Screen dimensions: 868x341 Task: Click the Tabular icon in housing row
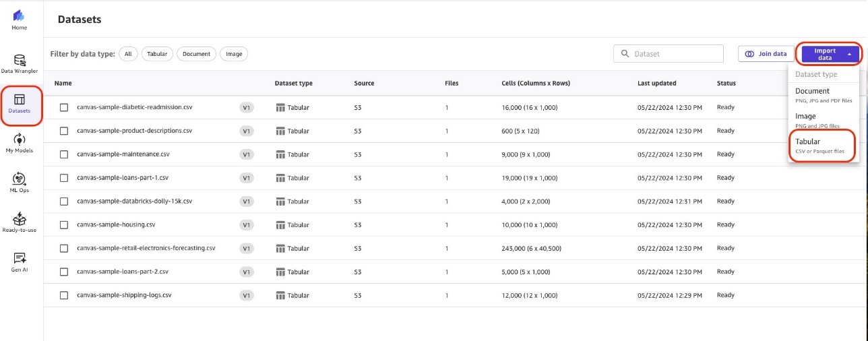coord(280,224)
